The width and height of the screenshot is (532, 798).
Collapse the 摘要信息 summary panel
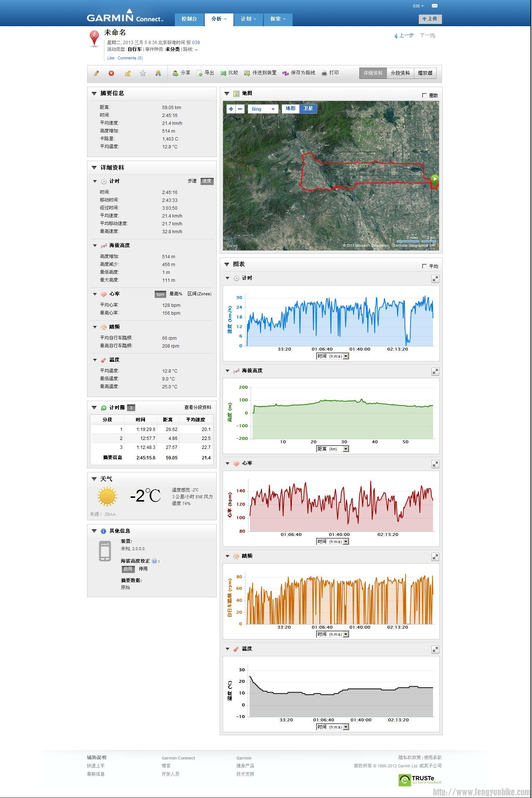pos(94,93)
